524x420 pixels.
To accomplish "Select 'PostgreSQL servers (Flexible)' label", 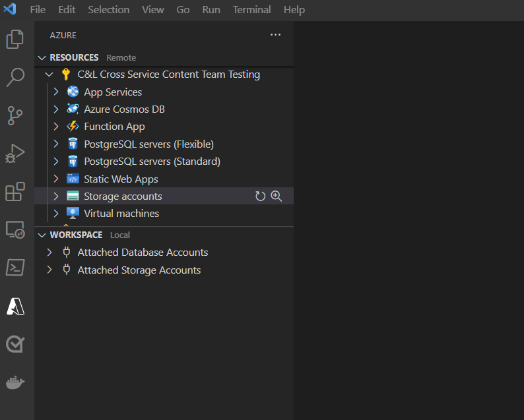I will [x=148, y=144].
